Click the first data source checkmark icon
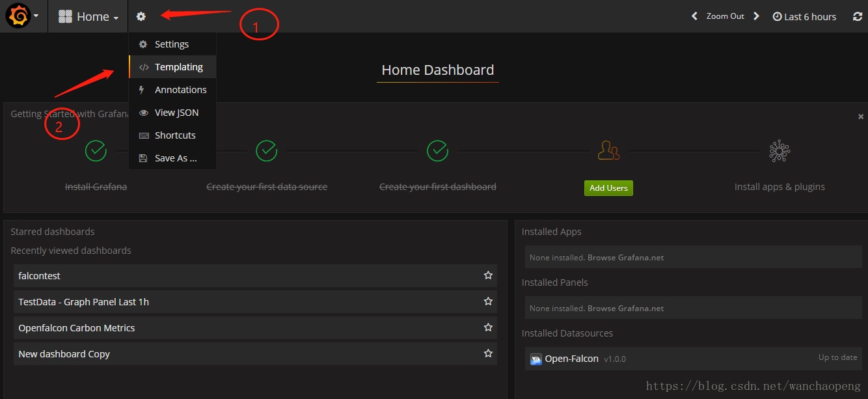This screenshot has width=868, height=399. [x=267, y=151]
